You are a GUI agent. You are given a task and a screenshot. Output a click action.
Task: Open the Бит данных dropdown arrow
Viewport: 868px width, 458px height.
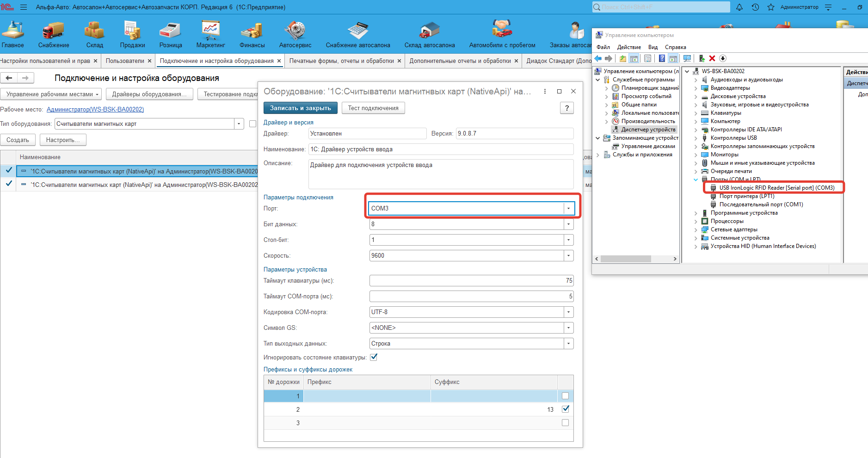point(568,224)
